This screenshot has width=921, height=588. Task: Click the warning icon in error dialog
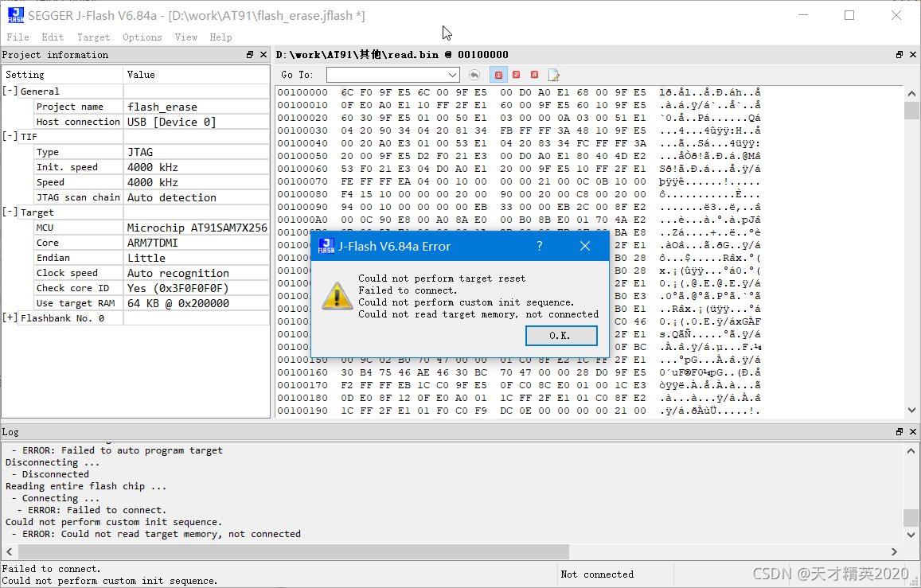click(337, 296)
